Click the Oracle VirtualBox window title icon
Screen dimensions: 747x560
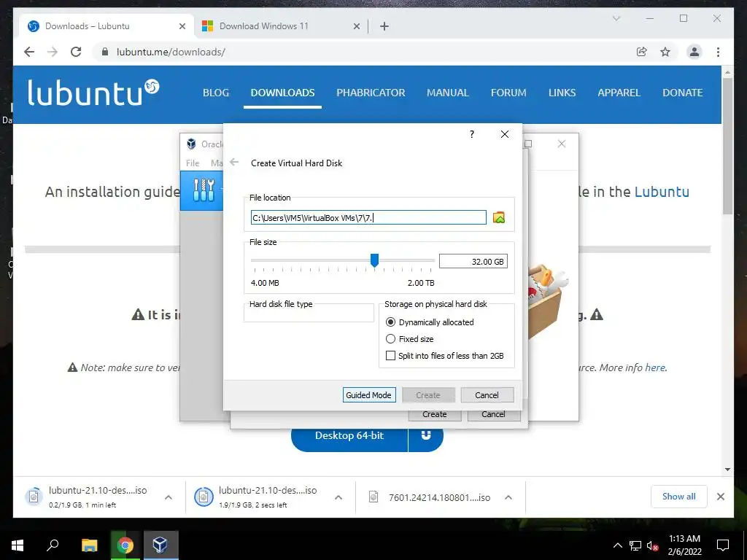[191, 144]
